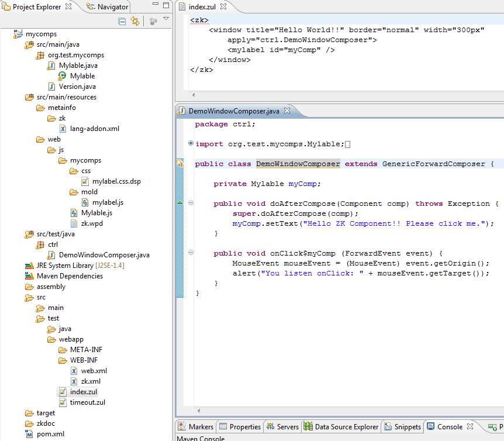Click left arrow of index.zul horizontal scrollbar
504x441 pixels.
pyautogui.click(x=194, y=95)
